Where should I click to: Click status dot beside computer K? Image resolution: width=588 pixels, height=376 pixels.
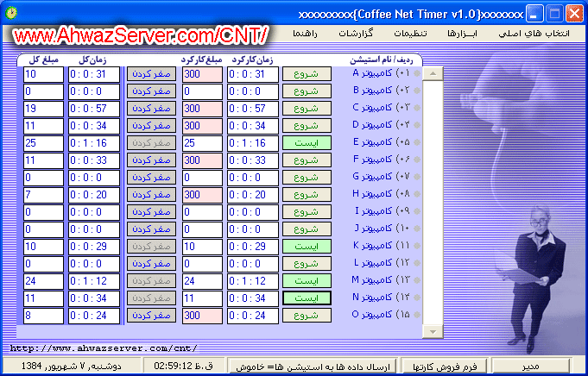pos(417,246)
